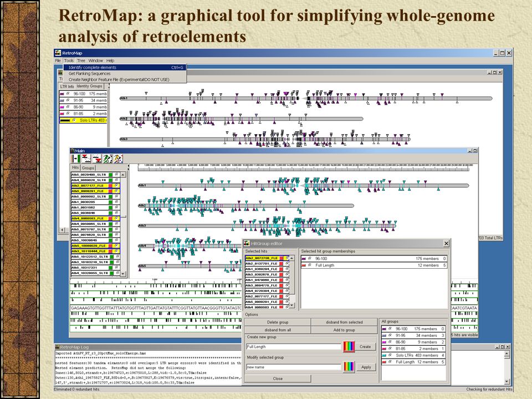Toggle visibility of Full Length in All groups list
The width and height of the screenshot is (532, 399).
tap(390, 362)
